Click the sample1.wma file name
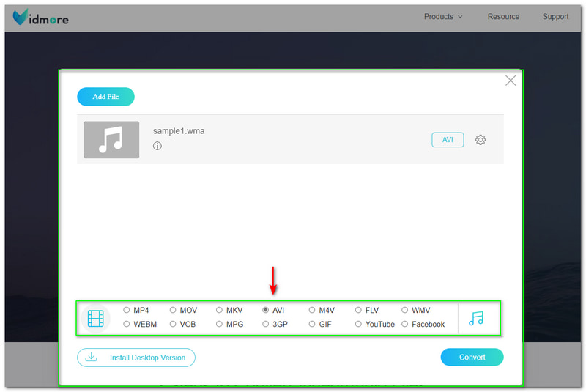 coord(179,131)
